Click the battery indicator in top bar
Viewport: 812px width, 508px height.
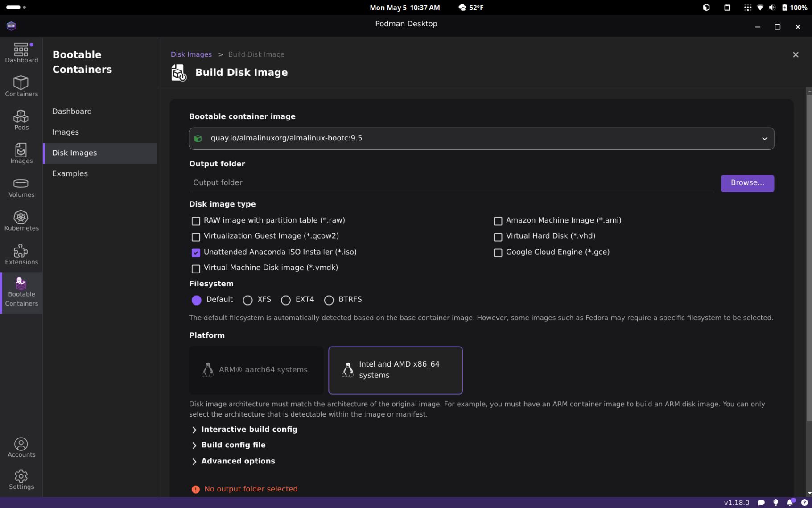795,8
